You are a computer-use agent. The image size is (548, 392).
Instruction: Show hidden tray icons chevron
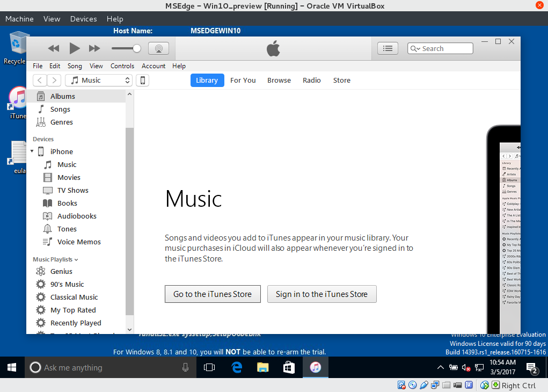[441, 367]
